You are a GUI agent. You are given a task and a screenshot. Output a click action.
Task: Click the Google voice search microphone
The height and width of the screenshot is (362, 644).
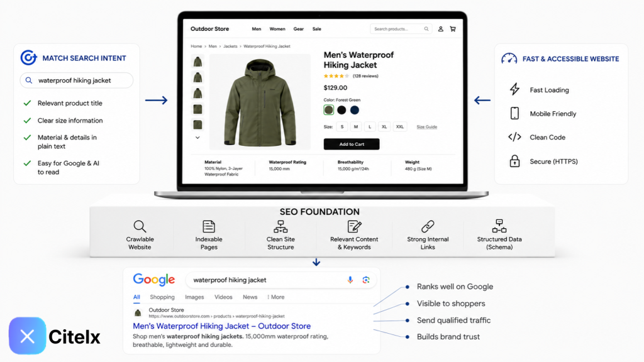350,280
